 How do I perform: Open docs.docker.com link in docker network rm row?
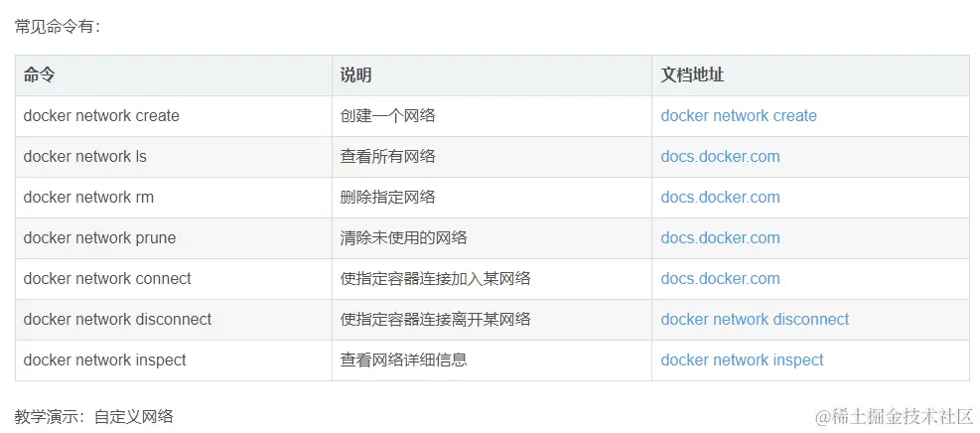[x=720, y=198]
